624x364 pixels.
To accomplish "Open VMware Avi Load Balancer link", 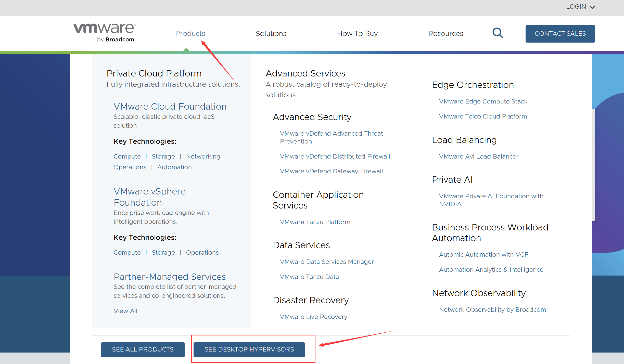I will (x=479, y=157).
